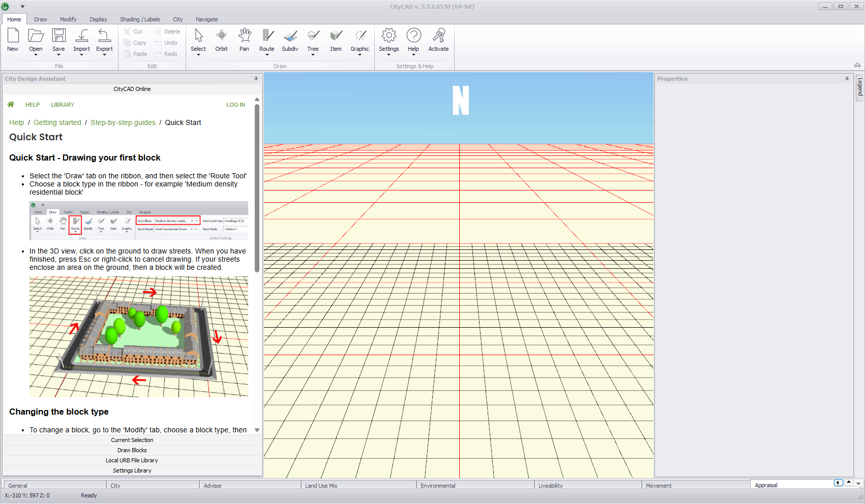Open the Shading / Labels tab
The height and width of the screenshot is (504, 865).
pos(140,19)
